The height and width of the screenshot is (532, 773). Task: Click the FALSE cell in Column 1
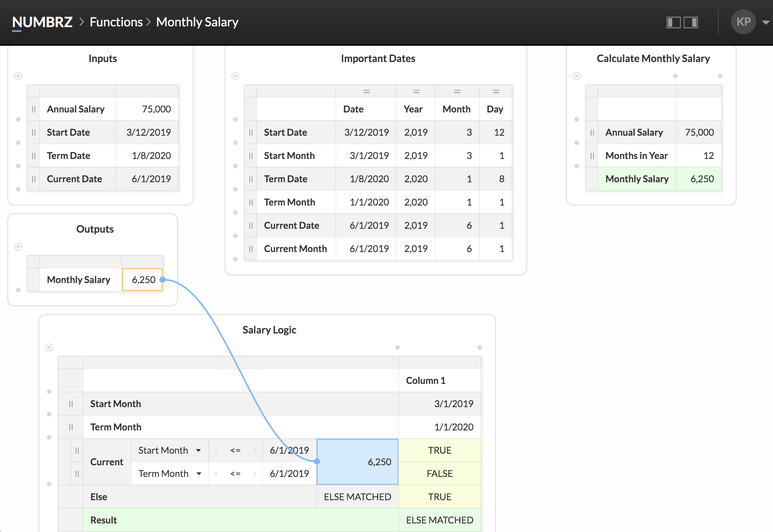pyautogui.click(x=440, y=473)
